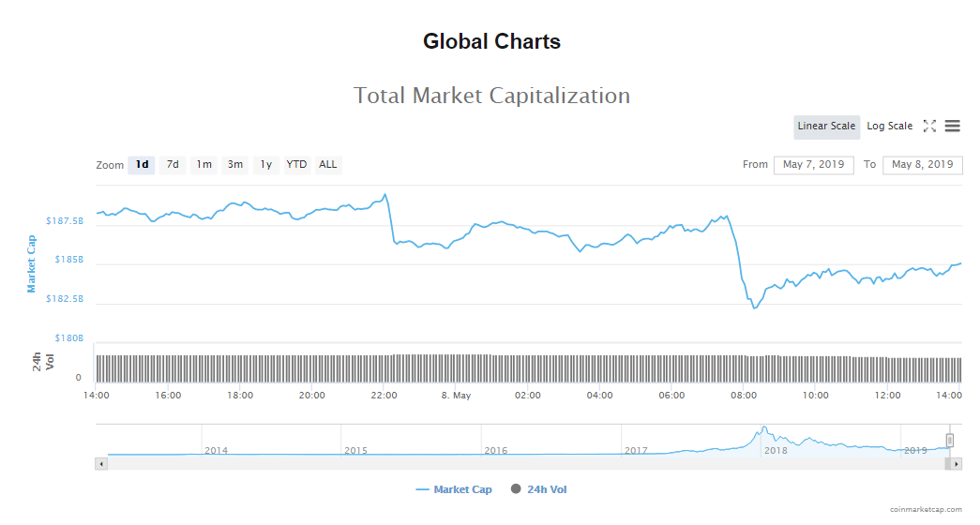Zoom the chart to 1y
Screen dimensions: 980x525
266,165
